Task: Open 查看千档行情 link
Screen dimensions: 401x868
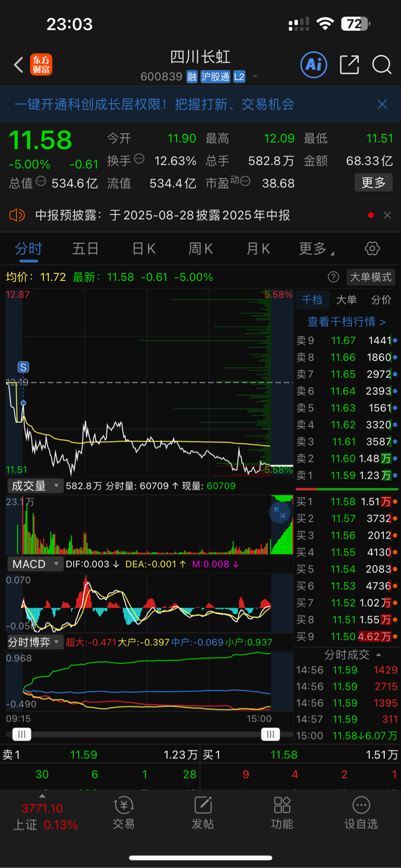Action: click(x=346, y=322)
